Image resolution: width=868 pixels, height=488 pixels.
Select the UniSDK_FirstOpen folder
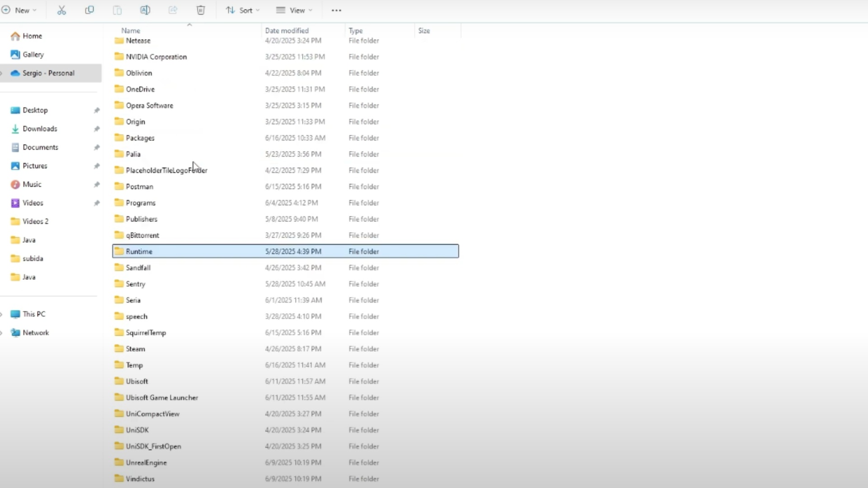coord(285,446)
